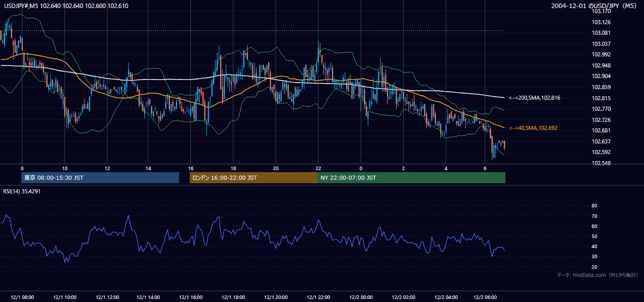Click price axis value 102.904
The width and height of the screenshot is (644, 302).
point(601,76)
